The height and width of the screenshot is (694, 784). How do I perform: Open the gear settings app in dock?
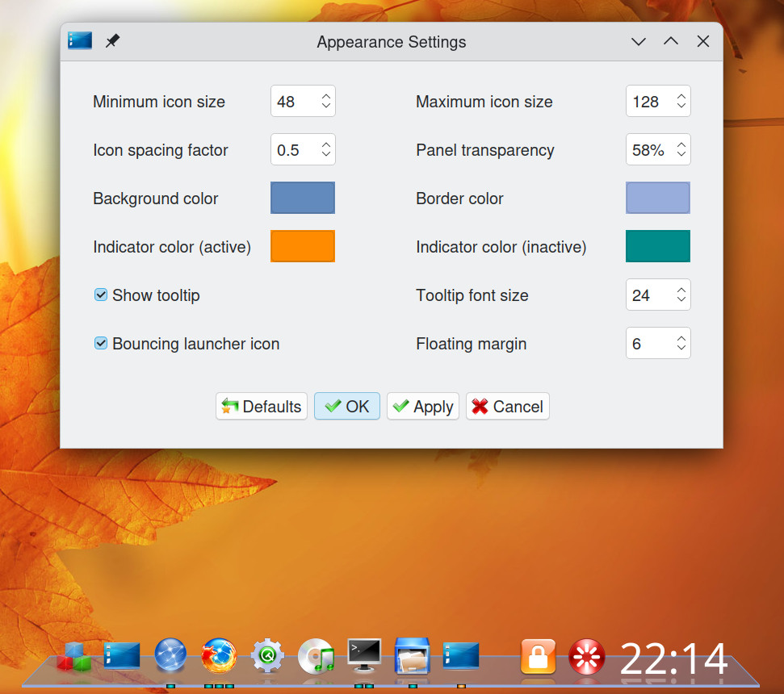tap(267, 655)
